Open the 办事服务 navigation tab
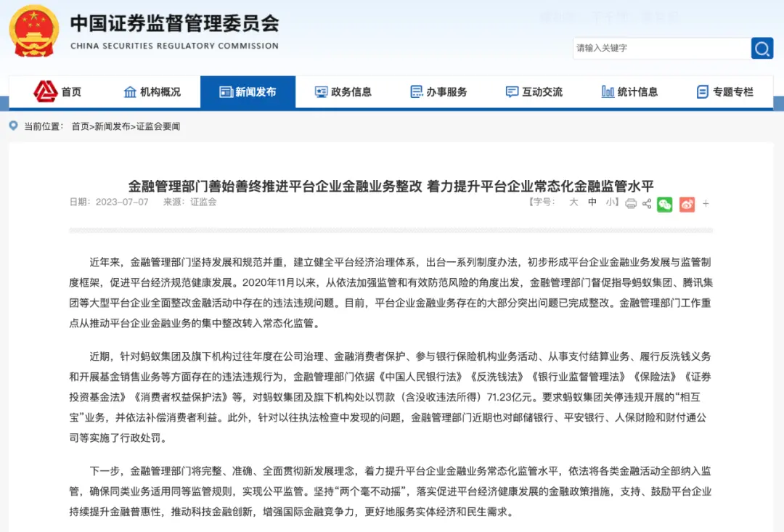Image resolution: width=784 pixels, height=532 pixels. 439,92
